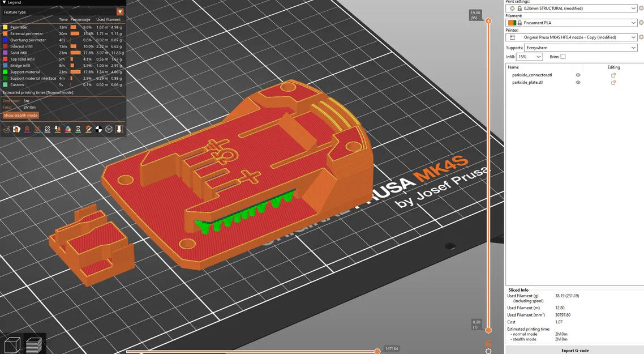The width and height of the screenshot is (644, 354).
Task: Toggle Center of gravity icon
Action: click(x=99, y=129)
